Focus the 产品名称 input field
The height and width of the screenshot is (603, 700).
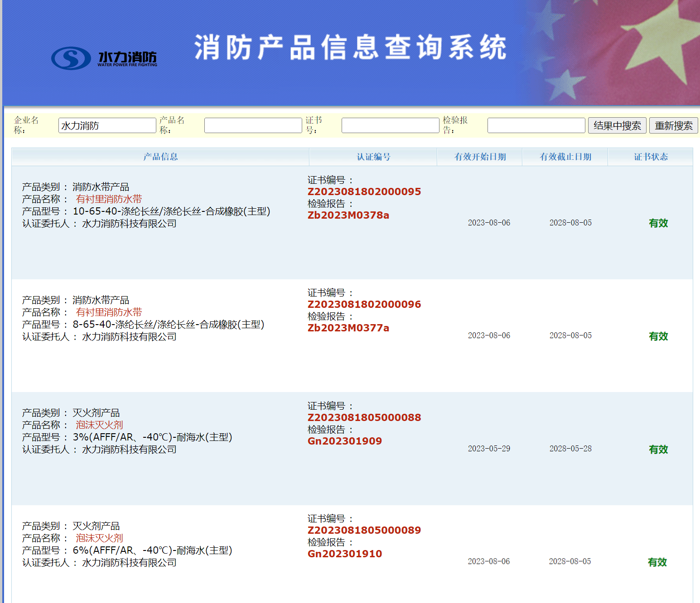[253, 125]
